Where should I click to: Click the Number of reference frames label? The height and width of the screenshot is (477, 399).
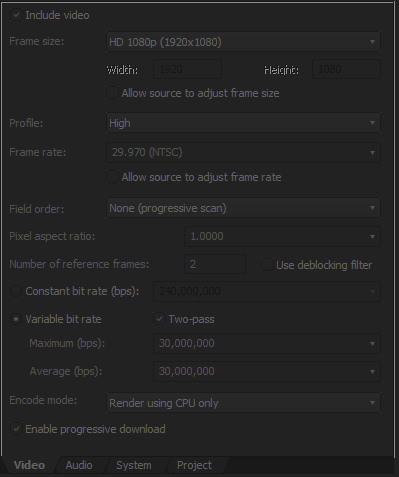click(79, 264)
